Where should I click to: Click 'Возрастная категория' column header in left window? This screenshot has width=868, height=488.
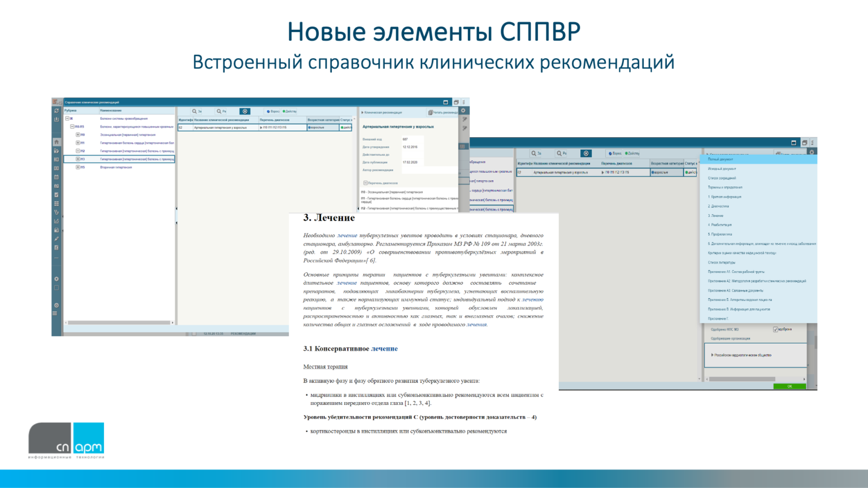(323, 120)
